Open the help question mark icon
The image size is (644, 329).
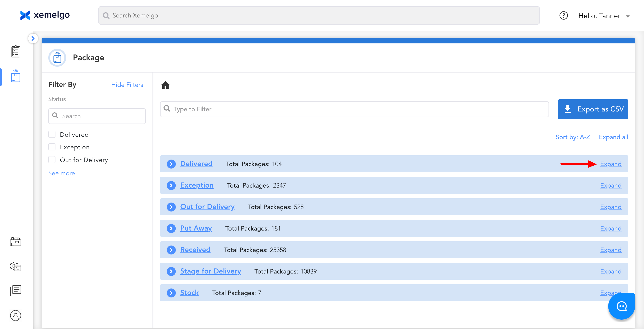click(x=563, y=16)
